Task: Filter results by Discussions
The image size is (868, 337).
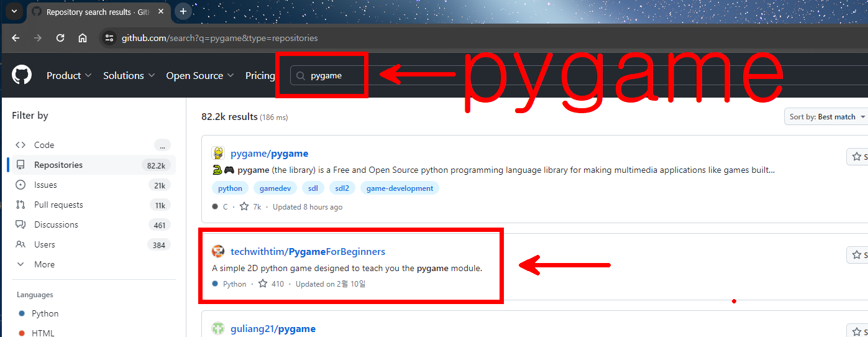Action: 91,224
